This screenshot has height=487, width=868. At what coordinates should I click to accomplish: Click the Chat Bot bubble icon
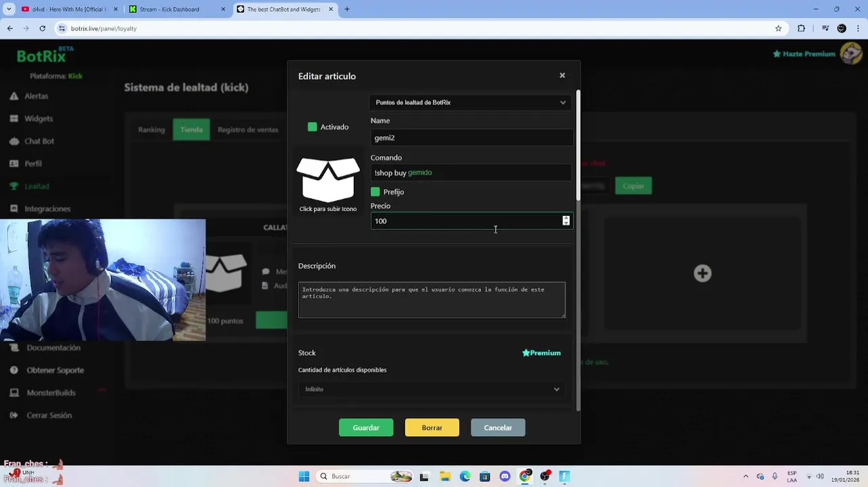pos(14,141)
